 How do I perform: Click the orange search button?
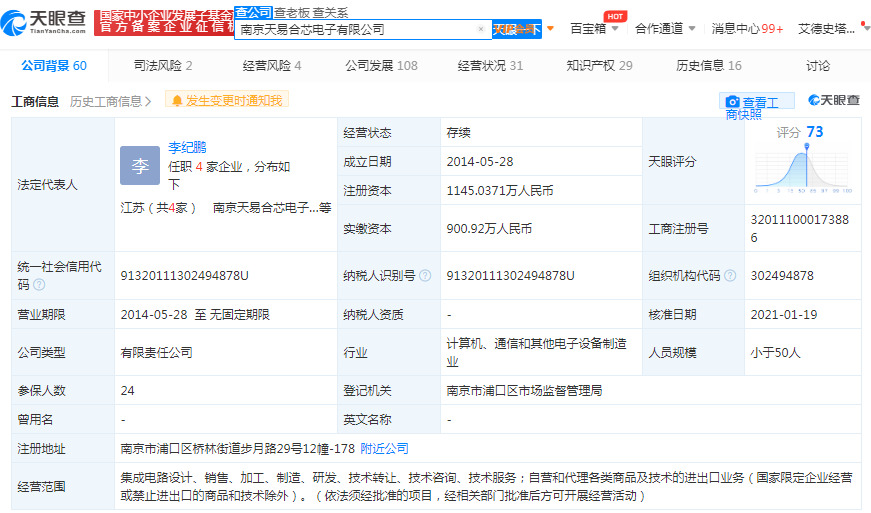pos(517,29)
